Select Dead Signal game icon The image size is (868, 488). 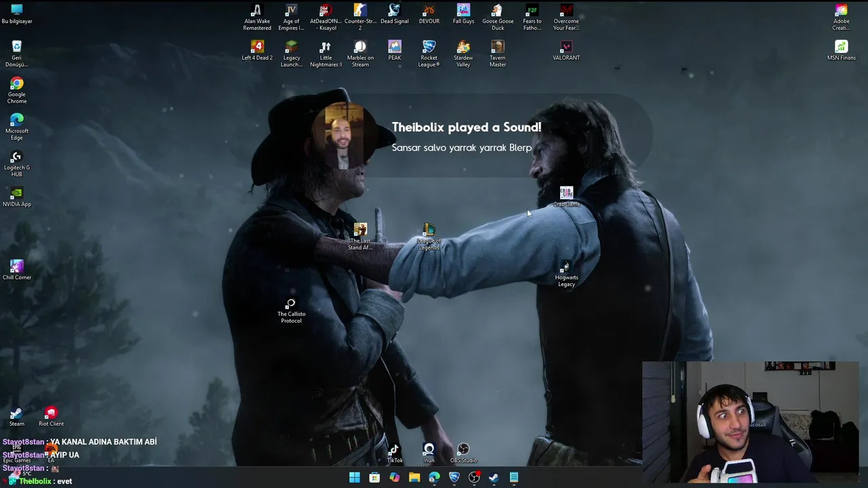coord(395,15)
